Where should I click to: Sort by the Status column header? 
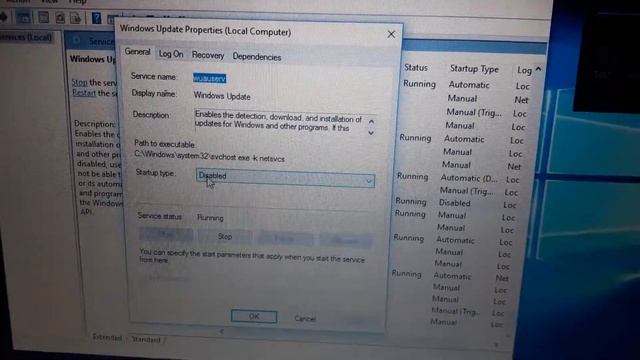pyautogui.click(x=416, y=68)
